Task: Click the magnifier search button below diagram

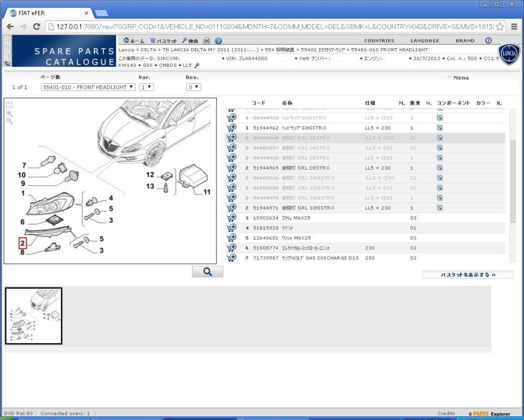Action: (207, 272)
